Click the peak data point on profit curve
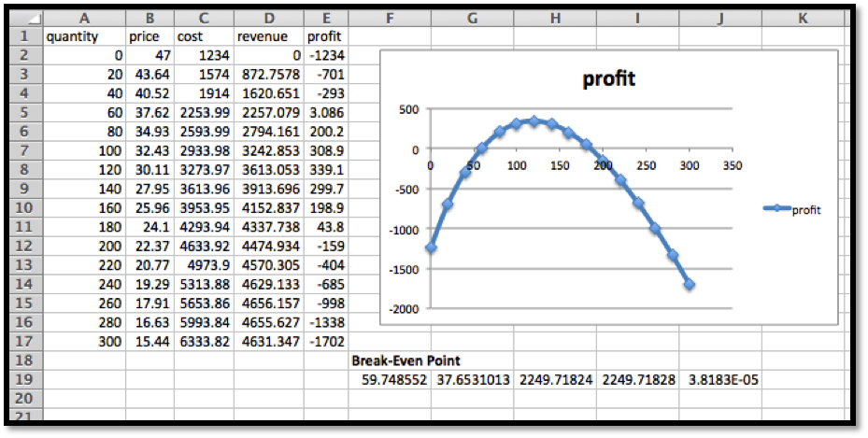Screen dimensions: 868x438 tap(534, 120)
